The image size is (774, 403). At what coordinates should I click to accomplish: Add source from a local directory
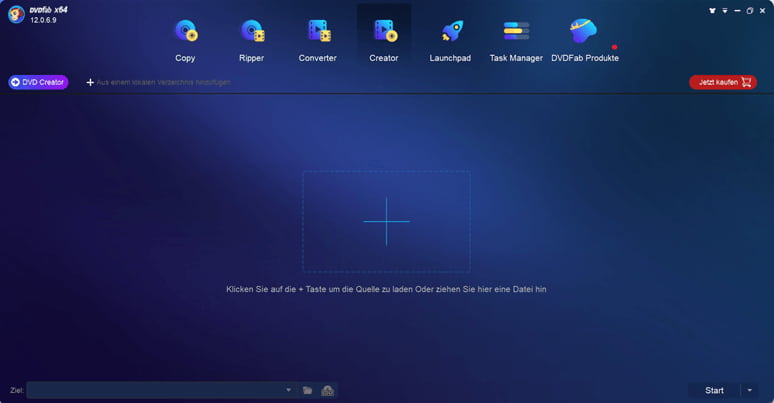(158, 82)
